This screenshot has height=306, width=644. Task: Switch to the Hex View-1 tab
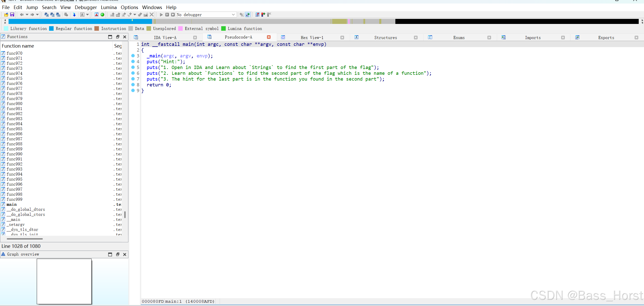(312, 38)
